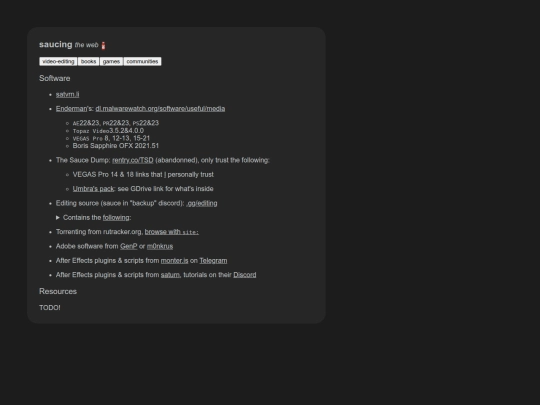The width and height of the screenshot is (540, 405).
Task: Open the games tab
Action: click(111, 61)
